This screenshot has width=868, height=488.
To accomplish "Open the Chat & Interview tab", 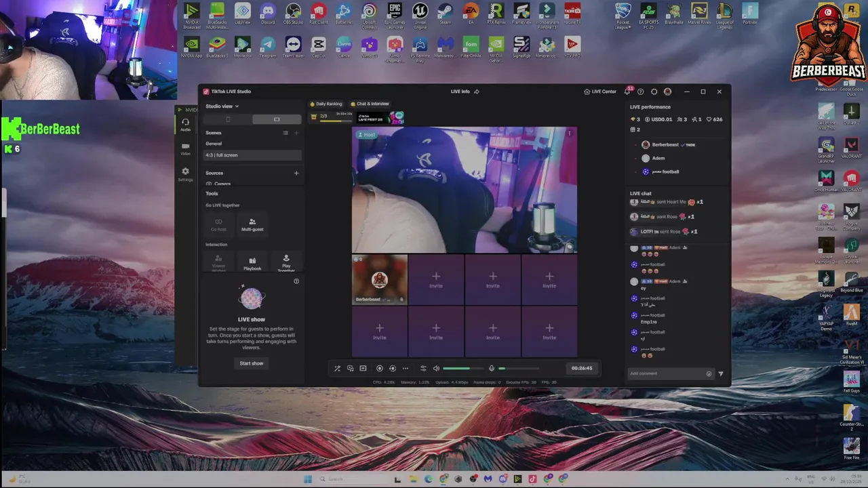I will click(x=370, y=104).
